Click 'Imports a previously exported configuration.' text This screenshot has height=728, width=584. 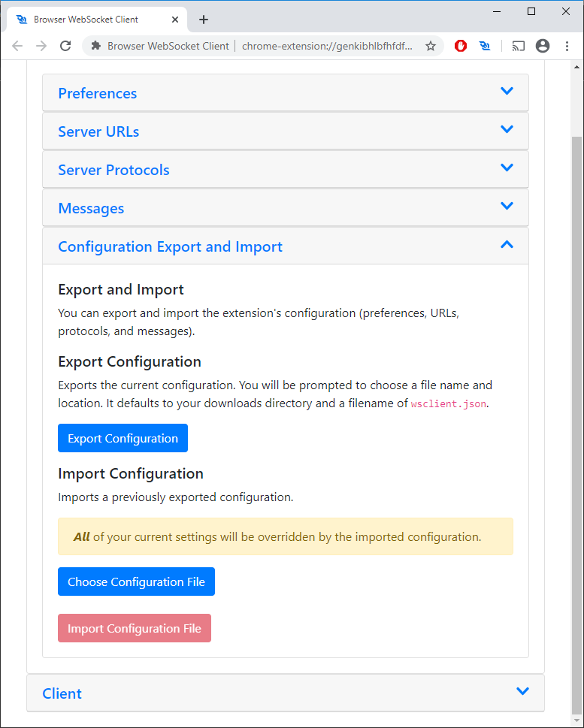[176, 497]
